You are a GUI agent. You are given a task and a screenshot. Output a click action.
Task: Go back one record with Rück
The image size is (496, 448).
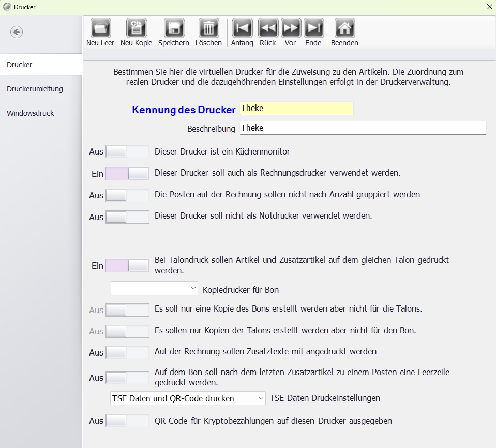268,28
